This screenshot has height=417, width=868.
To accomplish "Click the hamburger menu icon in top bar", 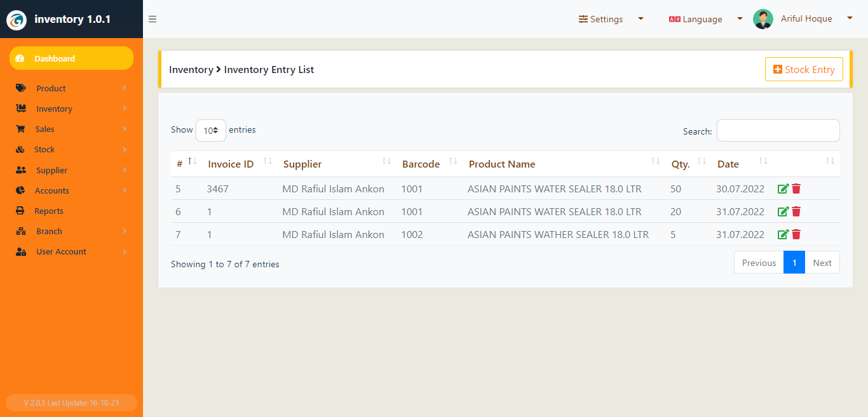I will pyautogui.click(x=153, y=19).
